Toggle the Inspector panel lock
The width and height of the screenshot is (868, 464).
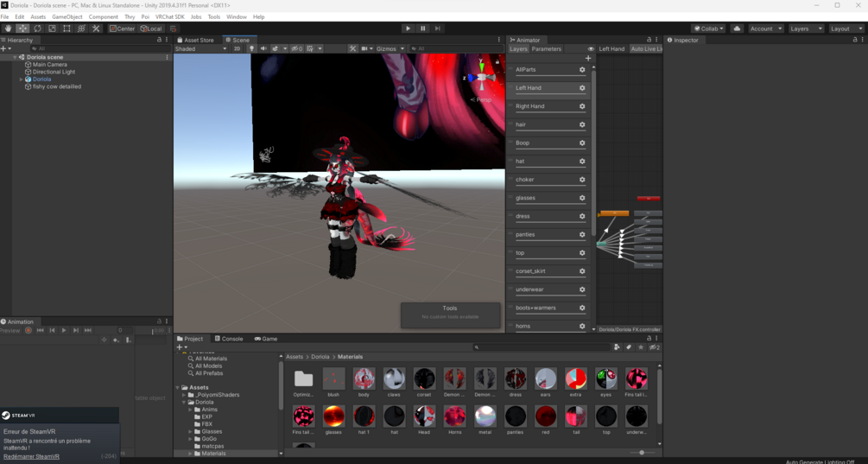click(855, 40)
